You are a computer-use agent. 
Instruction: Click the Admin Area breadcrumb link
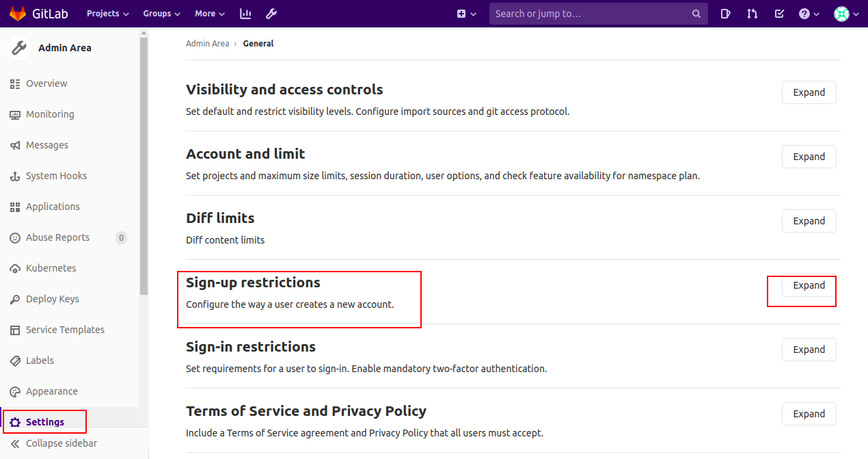coord(208,44)
